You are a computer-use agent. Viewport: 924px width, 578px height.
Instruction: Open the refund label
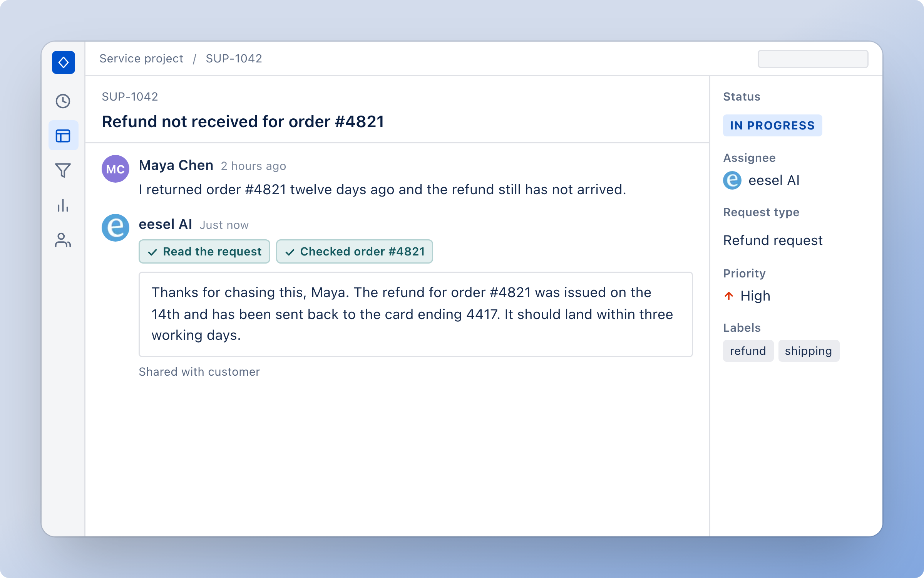point(748,351)
